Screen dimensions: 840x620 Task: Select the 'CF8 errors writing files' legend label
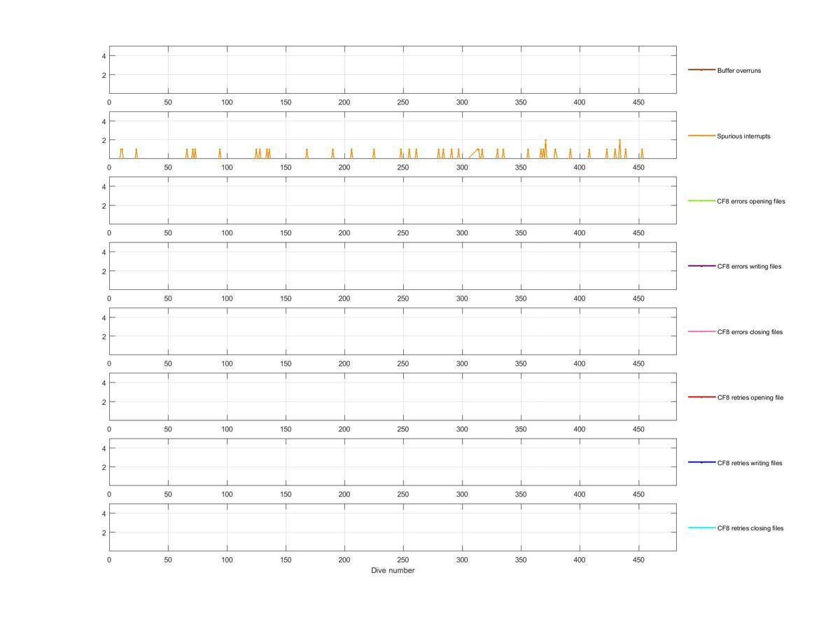click(x=749, y=266)
